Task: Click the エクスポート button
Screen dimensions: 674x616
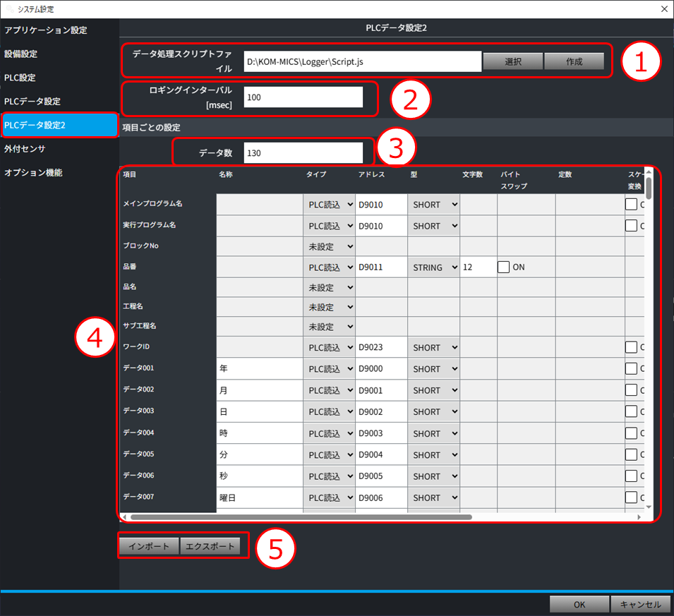Action: 210,547
